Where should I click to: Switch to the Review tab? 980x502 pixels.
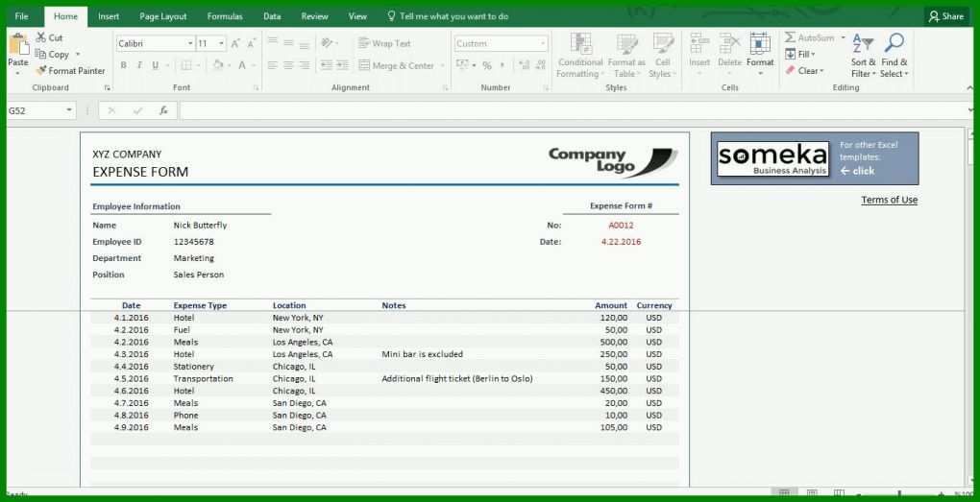coord(314,16)
